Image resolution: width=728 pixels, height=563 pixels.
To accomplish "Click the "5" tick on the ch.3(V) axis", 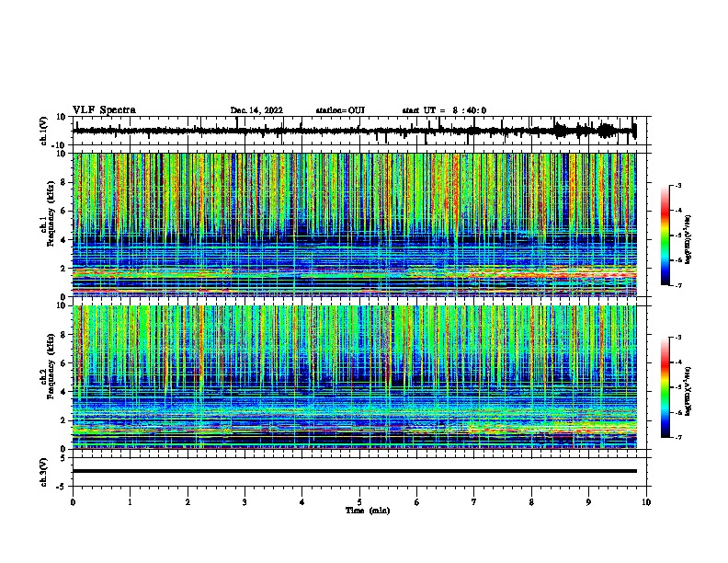I will (x=63, y=457).
